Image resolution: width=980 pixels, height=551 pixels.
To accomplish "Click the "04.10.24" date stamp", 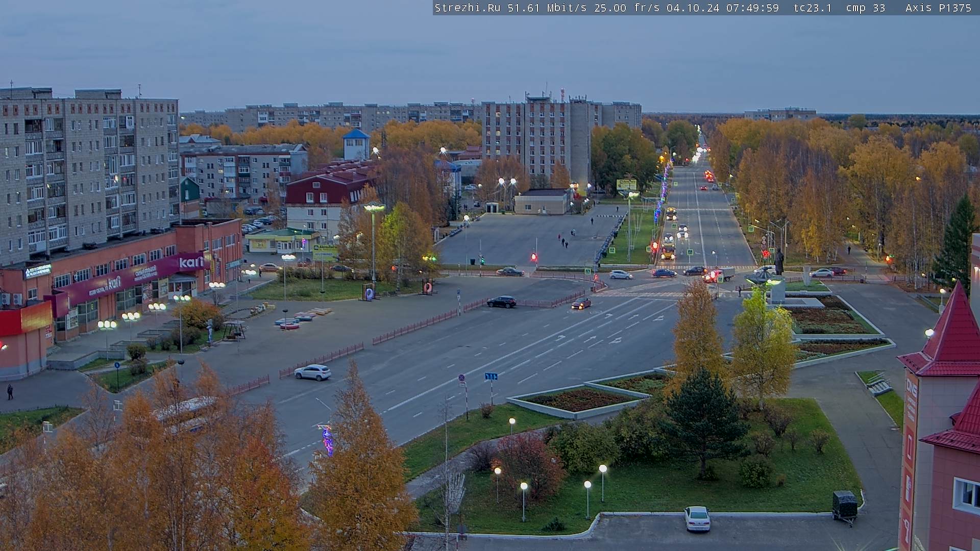I will click(693, 8).
